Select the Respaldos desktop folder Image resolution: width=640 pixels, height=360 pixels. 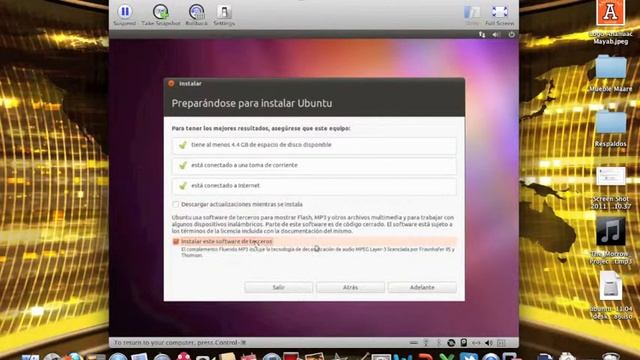[x=611, y=128]
